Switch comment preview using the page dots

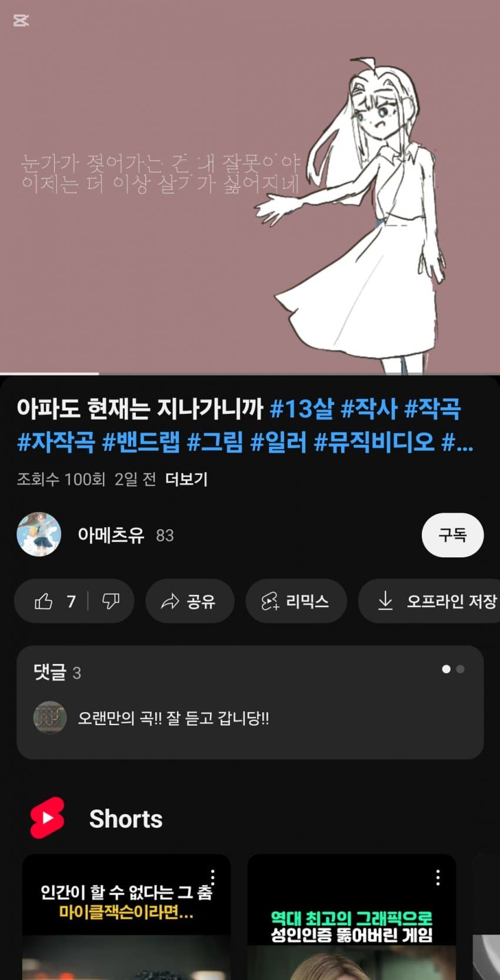coord(453,669)
